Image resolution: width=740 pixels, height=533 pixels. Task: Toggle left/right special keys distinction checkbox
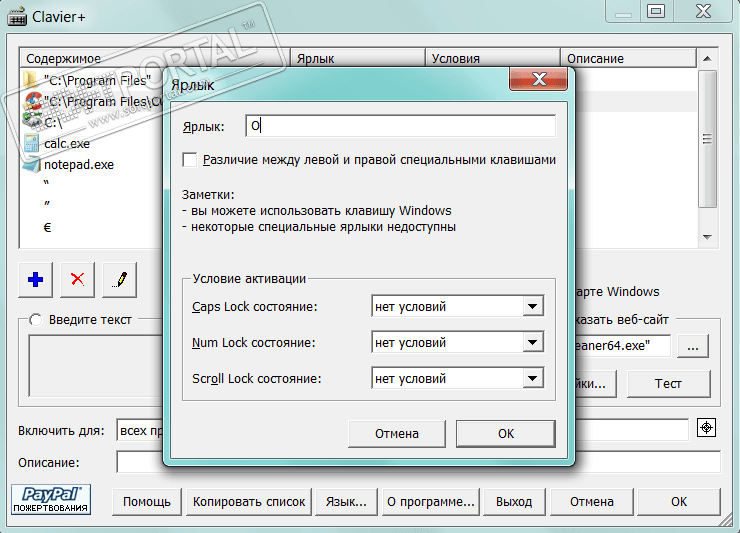click(190, 160)
